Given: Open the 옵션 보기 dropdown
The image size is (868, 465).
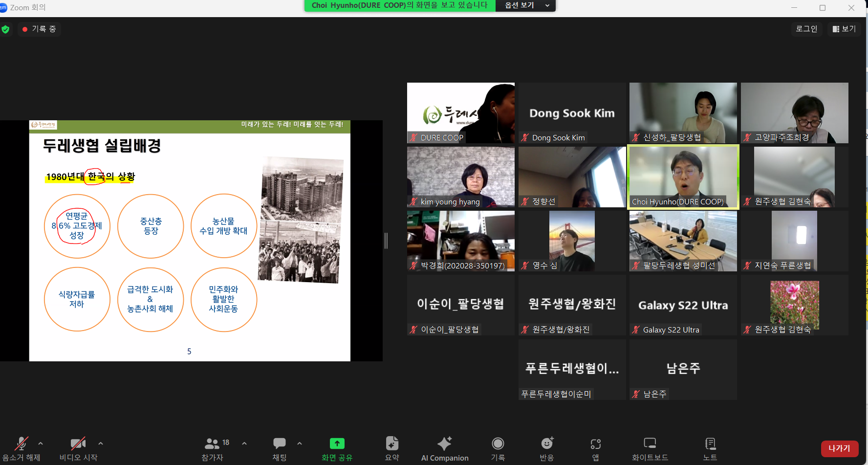Looking at the screenshot, I should (526, 5).
